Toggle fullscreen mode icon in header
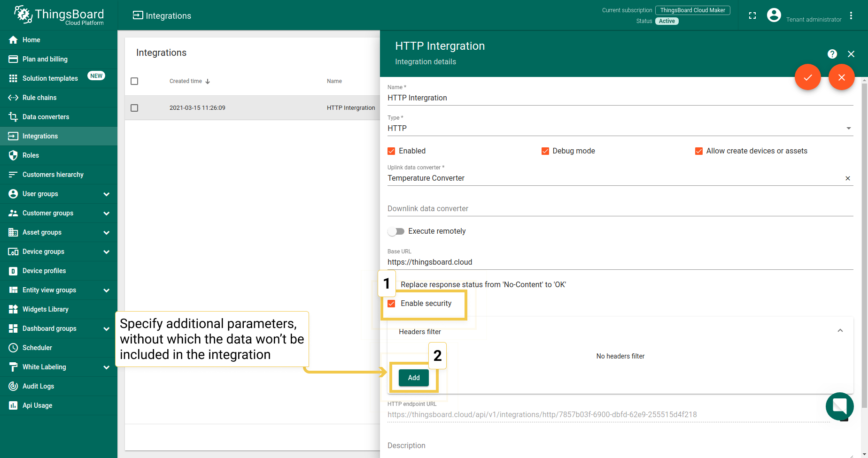This screenshot has height=458, width=868. (752, 15)
